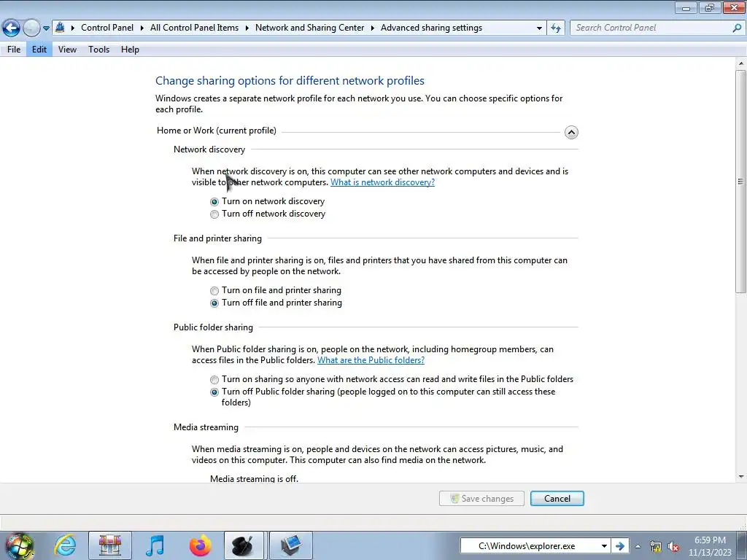747x560 pixels.
Task: Click the search magnifier icon
Action: [737, 28]
